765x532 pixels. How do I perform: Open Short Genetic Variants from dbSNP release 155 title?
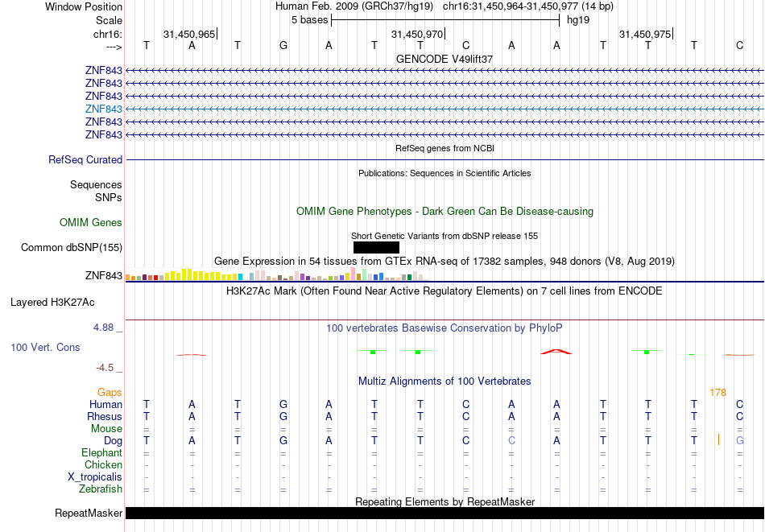pyautogui.click(x=445, y=236)
